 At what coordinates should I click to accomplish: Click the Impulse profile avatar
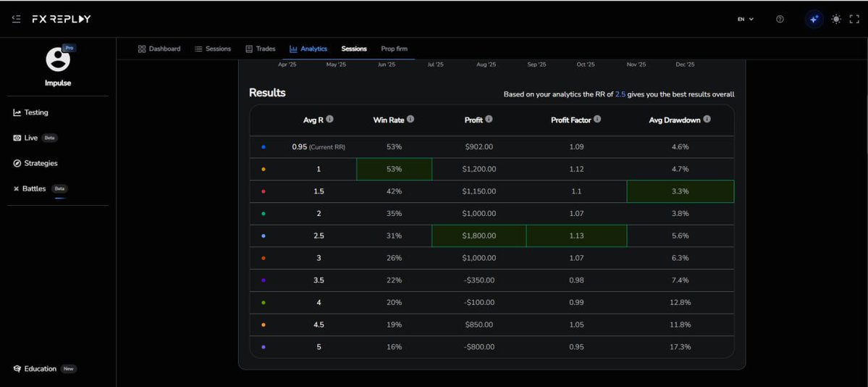click(58, 59)
